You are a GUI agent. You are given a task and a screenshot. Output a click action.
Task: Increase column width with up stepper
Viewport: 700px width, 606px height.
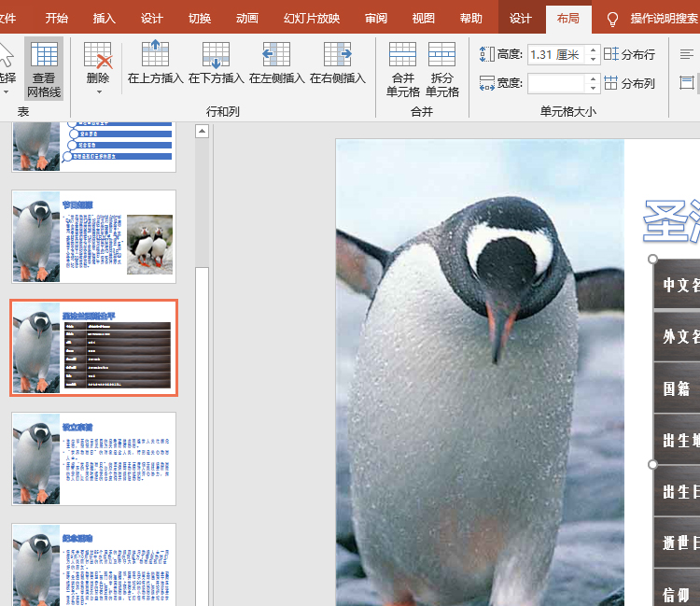point(593,79)
